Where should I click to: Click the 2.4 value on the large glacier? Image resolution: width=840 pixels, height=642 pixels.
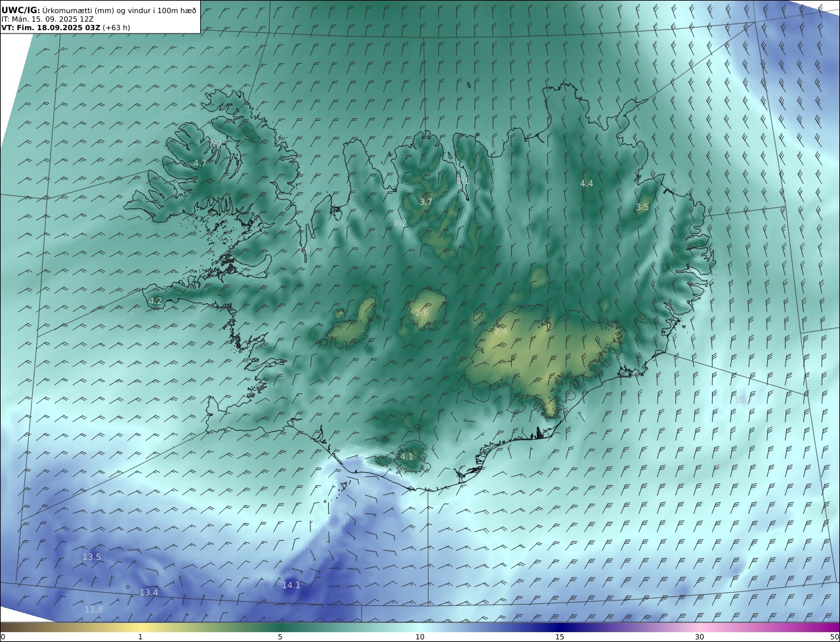tap(501, 332)
